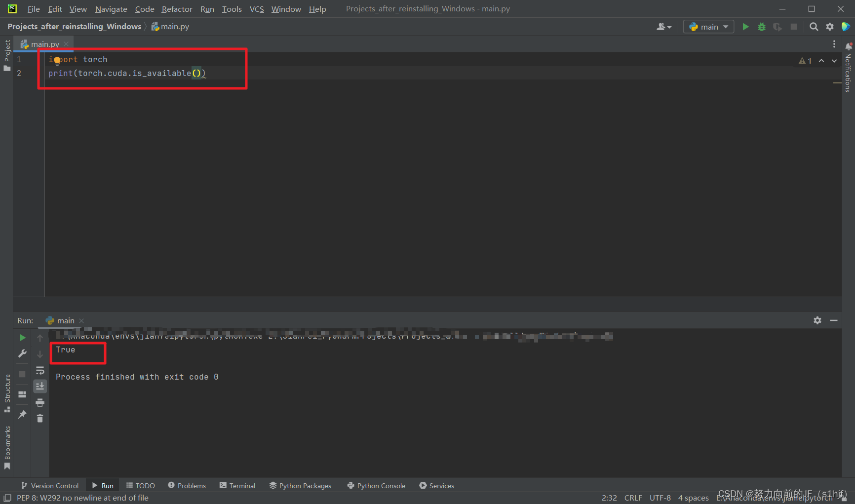This screenshot has width=855, height=504.
Task: Run the main configuration with green play button
Action: (745, 27)
